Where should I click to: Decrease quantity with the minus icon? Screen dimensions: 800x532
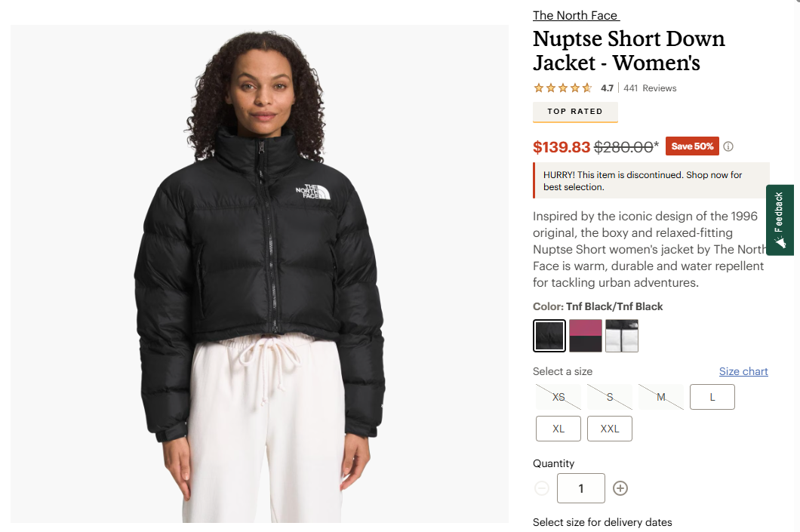coord(542,488)
